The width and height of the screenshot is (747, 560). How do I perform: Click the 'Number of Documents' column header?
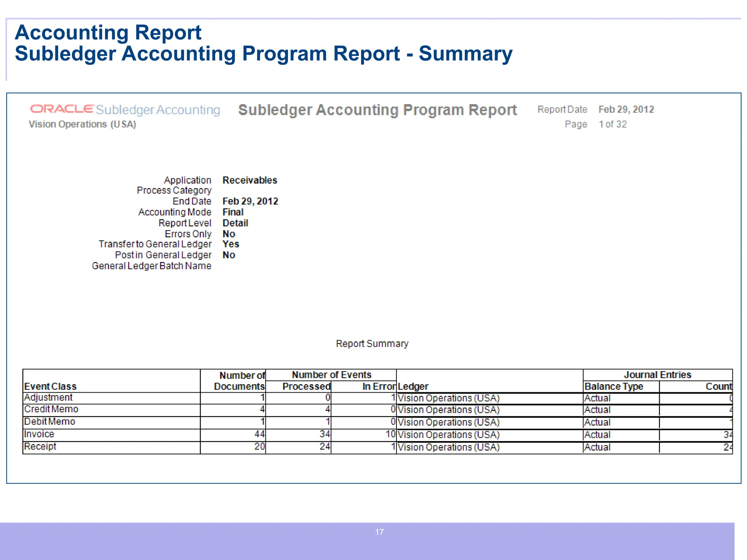[x=240, y=381]
